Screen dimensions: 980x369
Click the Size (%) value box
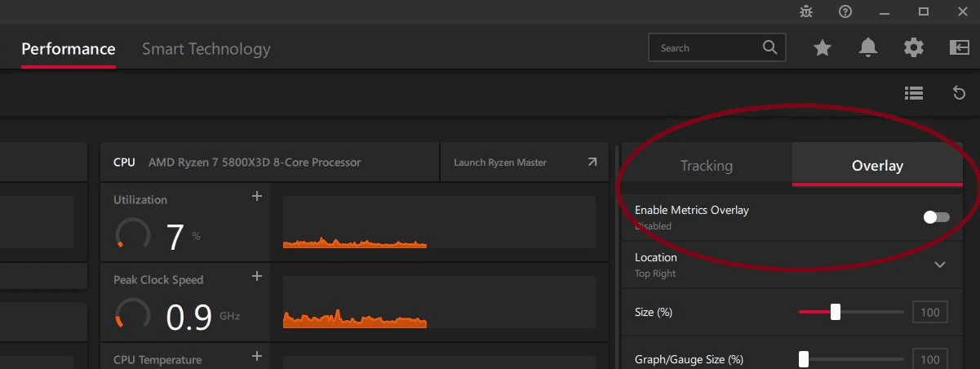930,312
